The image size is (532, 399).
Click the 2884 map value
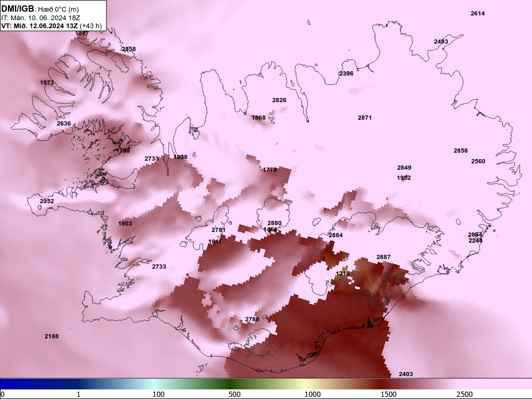click(336, 235)
